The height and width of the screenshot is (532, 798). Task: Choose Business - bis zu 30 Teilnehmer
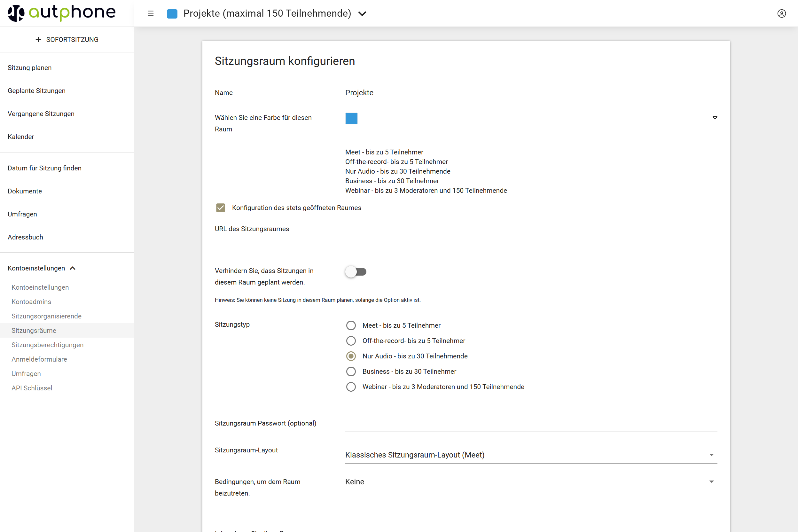(351, 372)
